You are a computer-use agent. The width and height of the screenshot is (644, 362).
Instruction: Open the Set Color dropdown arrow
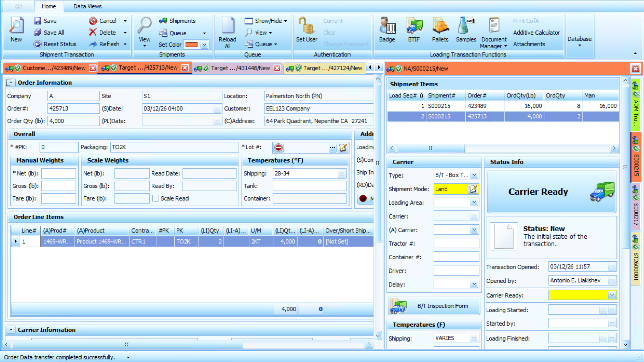point(204,45)
